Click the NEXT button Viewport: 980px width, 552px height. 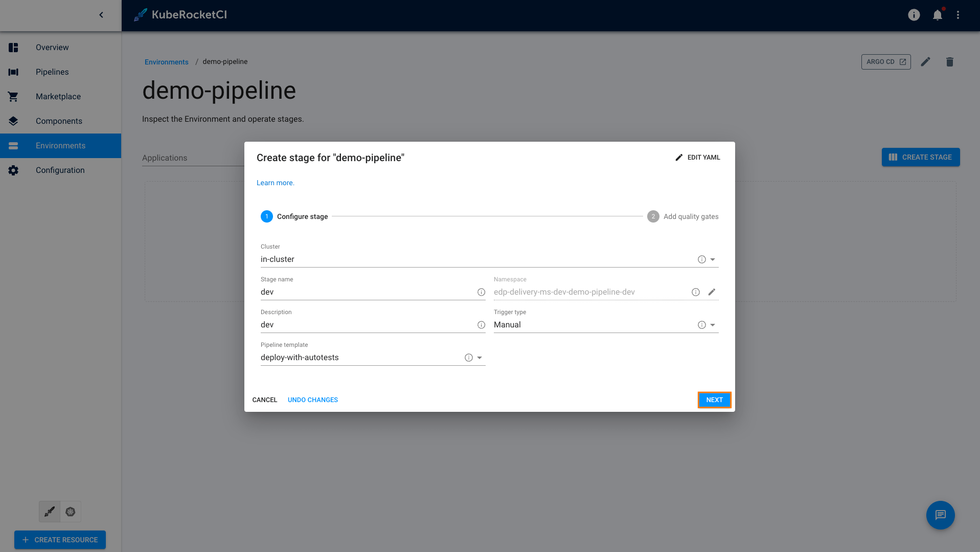(x=714, y=400)
